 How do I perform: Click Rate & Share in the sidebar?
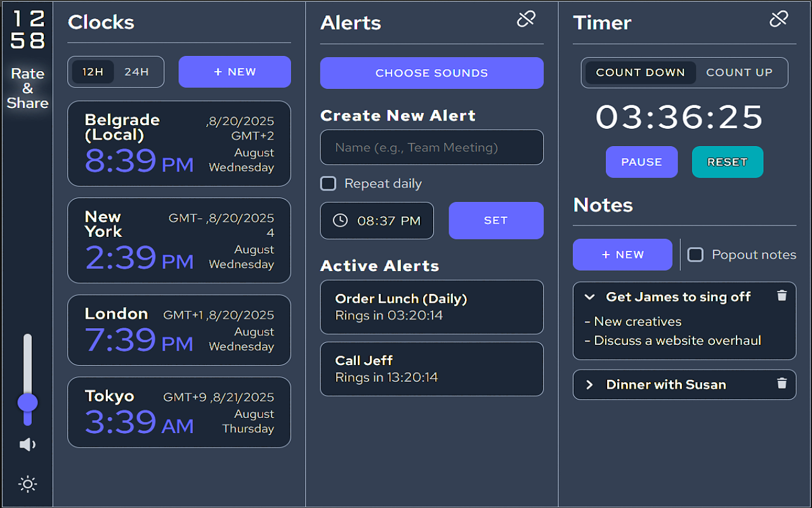coord(27,88)
